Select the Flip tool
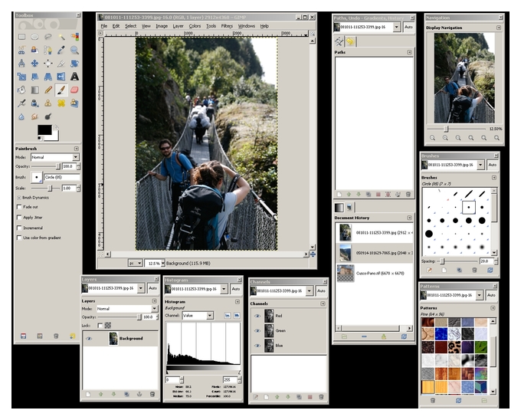 click(61, 77)
